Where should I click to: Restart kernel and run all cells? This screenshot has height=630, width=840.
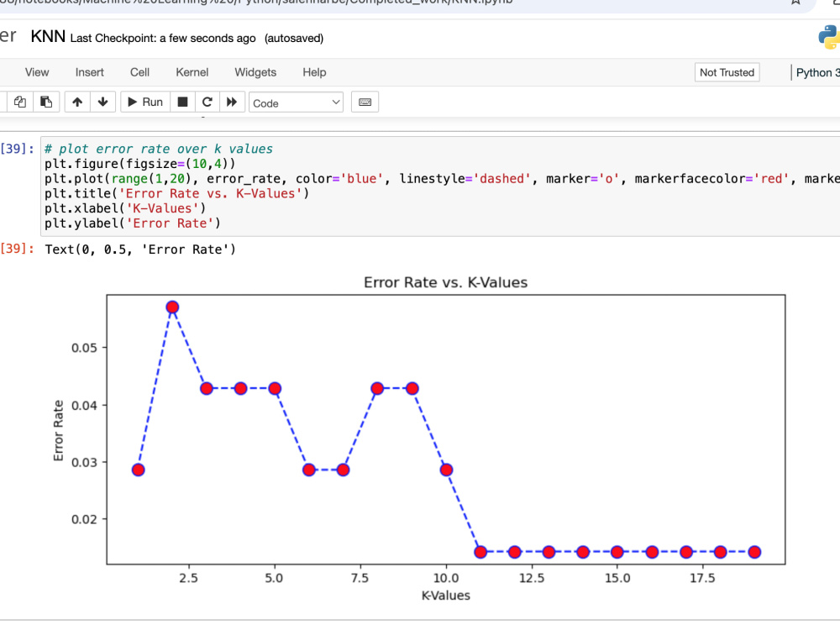[233, 101]
